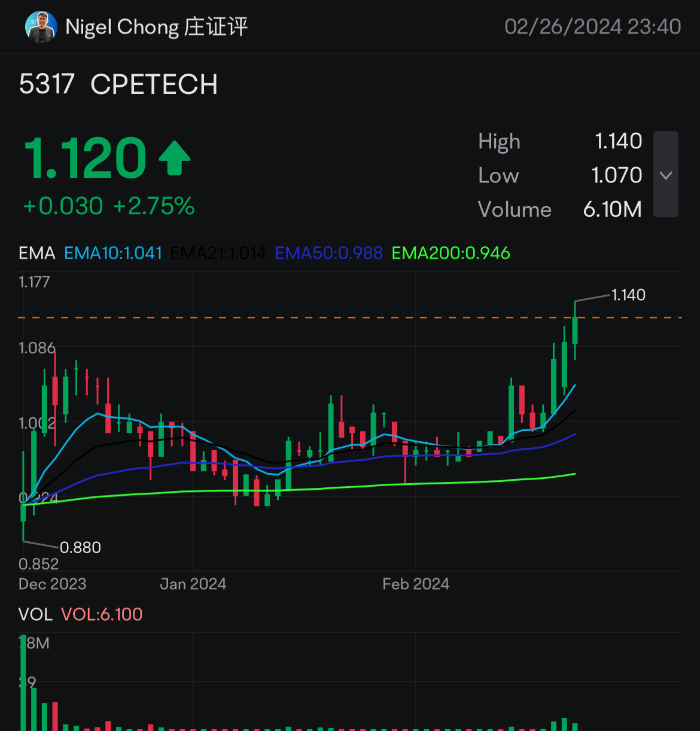Image resolution: width=700 pixels, height=731 pixels.
Task: Tap the Nigel Chong 庄证评 username
Action: 156,27
